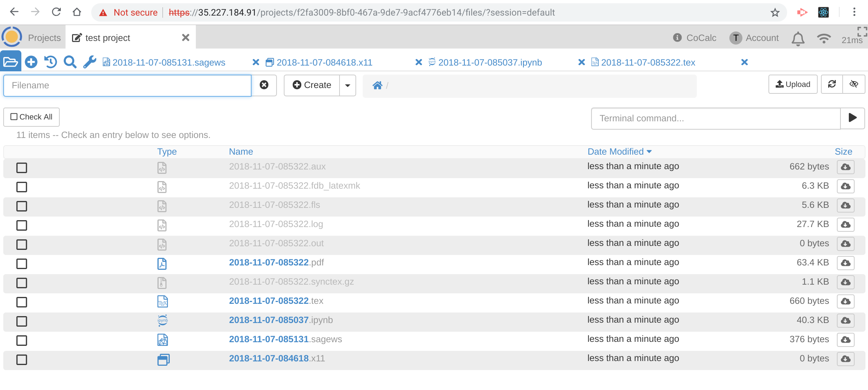868x390 pixels.
Task: Open the project log history icon
Action: click(50, 62)
